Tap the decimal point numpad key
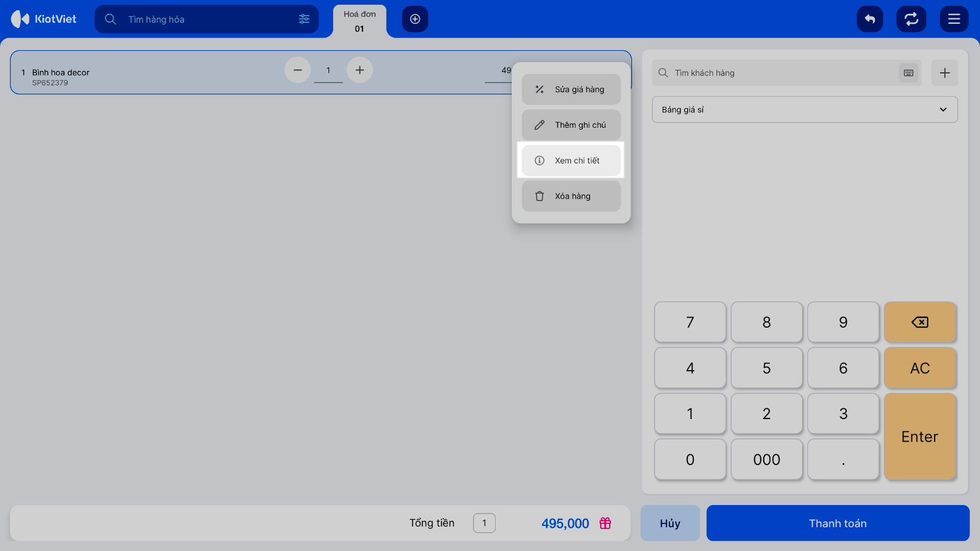980x551 pixels. tap(843, 460)
